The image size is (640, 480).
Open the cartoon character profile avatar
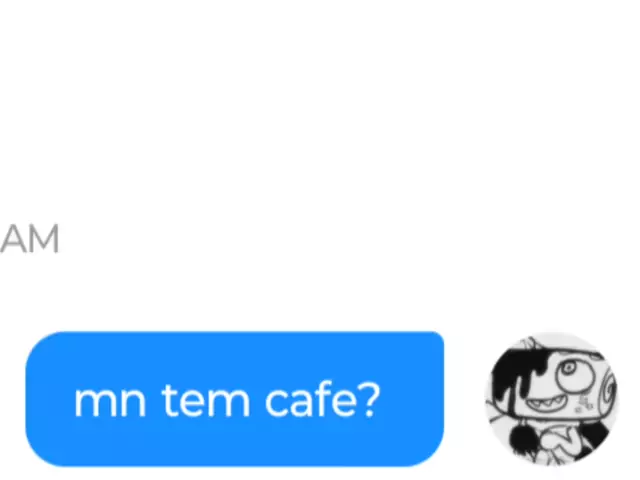coord(553,399)
